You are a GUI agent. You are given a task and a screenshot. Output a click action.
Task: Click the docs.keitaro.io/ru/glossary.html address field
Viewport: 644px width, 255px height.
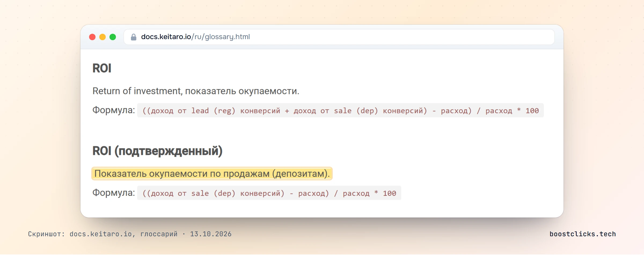pyautogui.click(x=339, y=37)
